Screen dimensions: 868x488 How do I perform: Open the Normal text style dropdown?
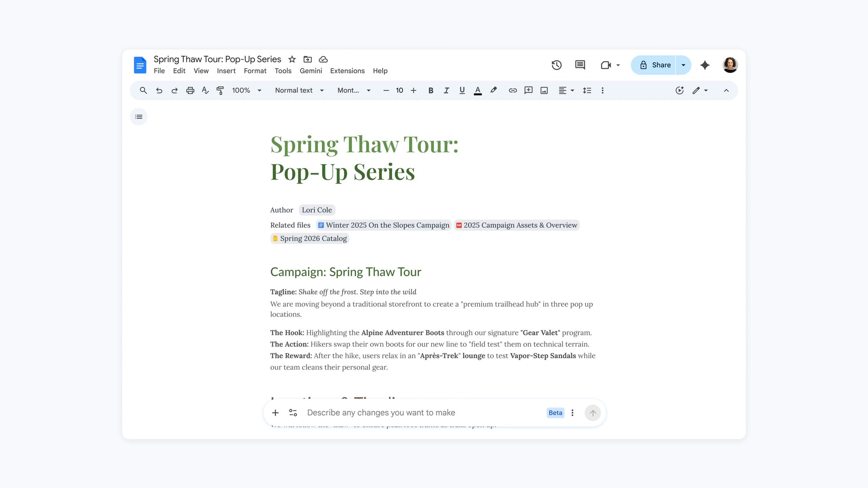click(299, 90)
